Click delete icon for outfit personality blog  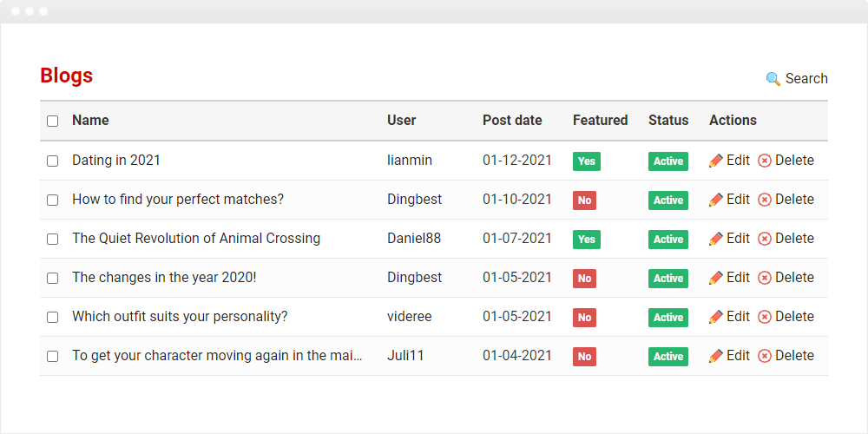click(765, 317)
